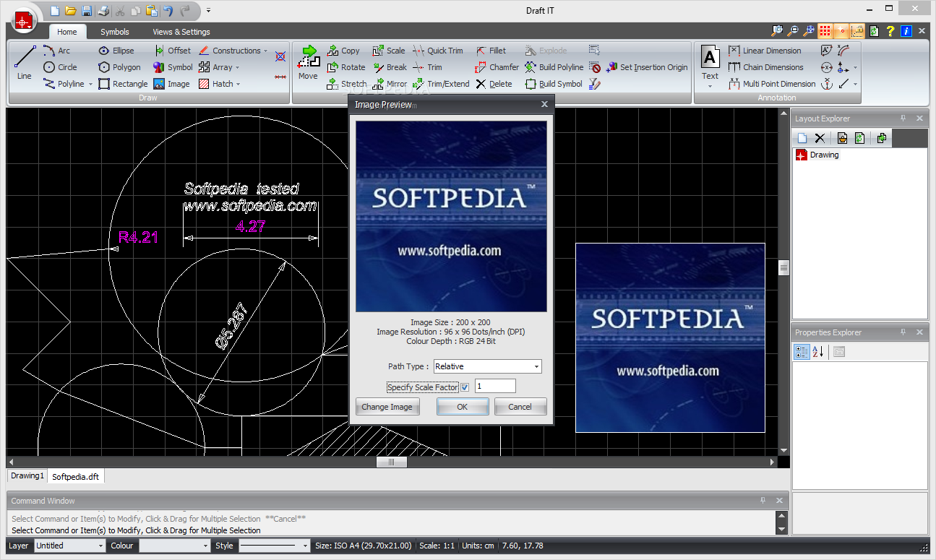This screenshot has width=936, height=560.
Task: Click the Change Image button
Action: pyautogui.click(x=387, y=407)
